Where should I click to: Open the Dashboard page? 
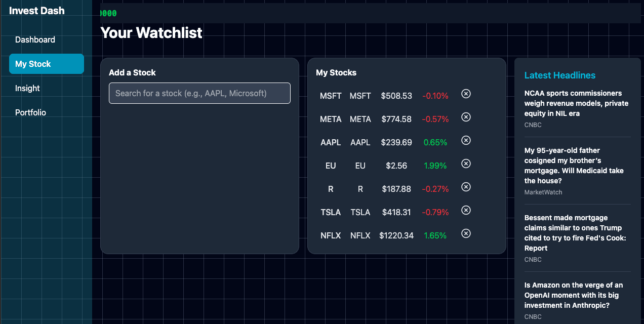tap(47, 39)
